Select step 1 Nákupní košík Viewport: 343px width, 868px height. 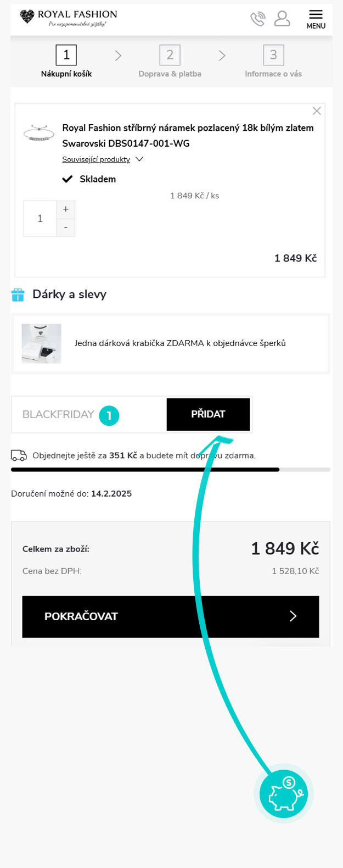[66, 61]
